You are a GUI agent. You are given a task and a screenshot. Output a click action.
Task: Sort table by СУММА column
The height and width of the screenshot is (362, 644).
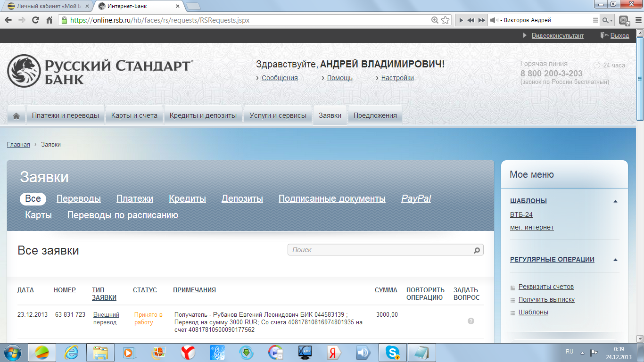click(386, 290)
